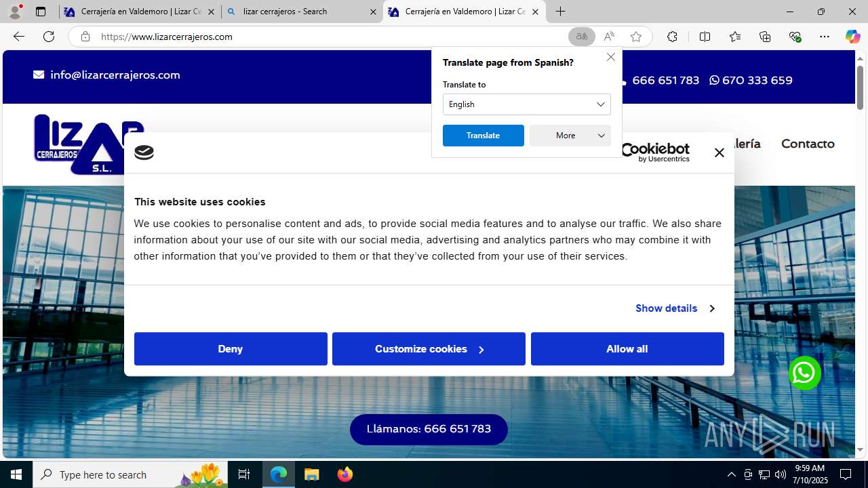868x488 pixels.
Task: Open the Extensions puzzle icon
Action: 672,37
